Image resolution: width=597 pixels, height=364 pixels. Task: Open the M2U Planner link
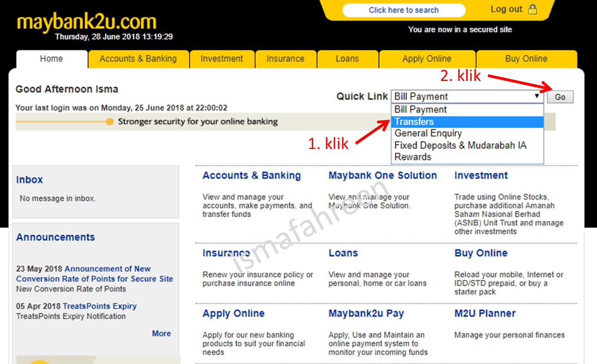pyautogui.click(x=485, y=314)
